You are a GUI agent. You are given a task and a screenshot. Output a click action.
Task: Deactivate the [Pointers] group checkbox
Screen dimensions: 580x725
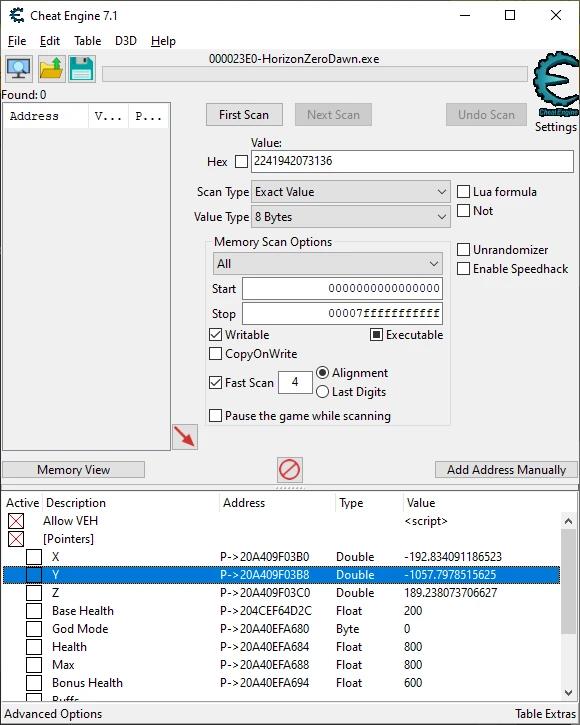click(16, 539)
